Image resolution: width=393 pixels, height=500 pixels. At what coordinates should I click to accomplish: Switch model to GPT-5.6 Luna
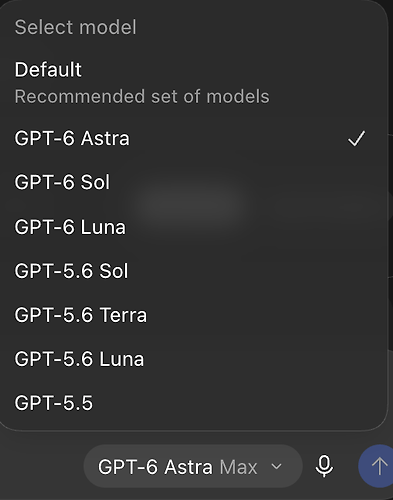[193, 359]
